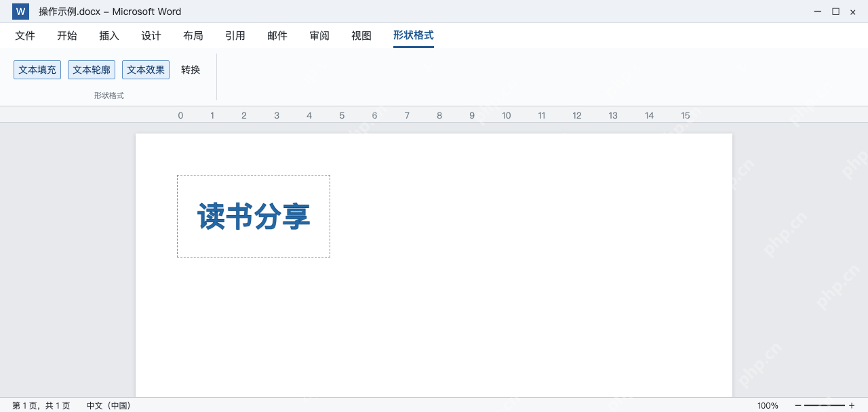Click the 文本轮廓 button
This screenshot has height=412, width=868.
[92, 70]
